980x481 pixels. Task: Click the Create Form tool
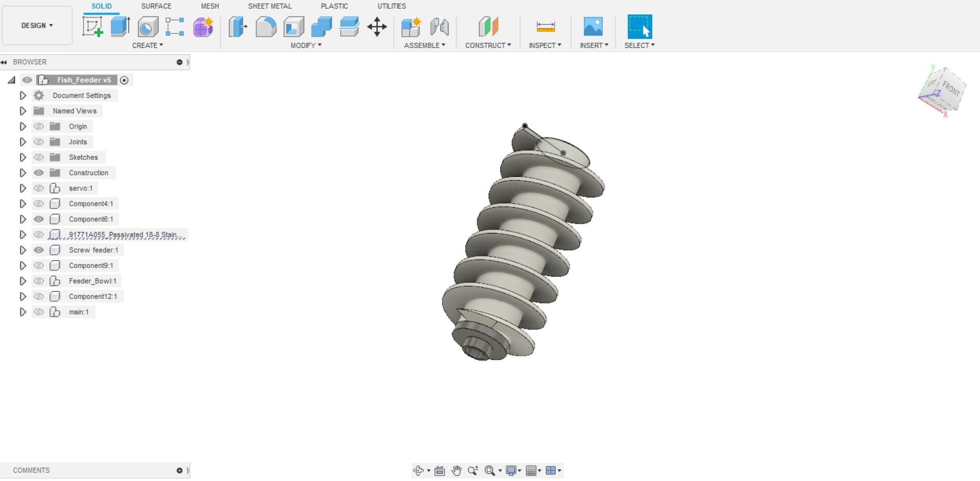(203, 26)
